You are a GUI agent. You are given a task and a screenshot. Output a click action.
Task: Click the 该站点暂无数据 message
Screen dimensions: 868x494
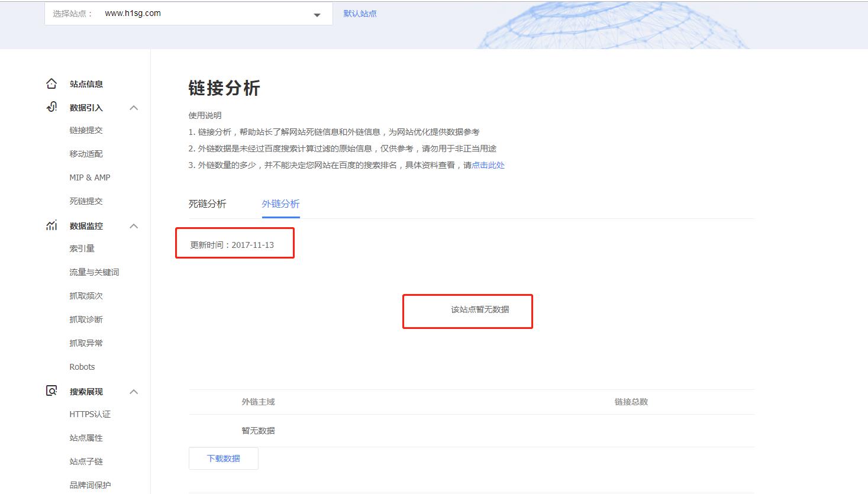[480, 309]
